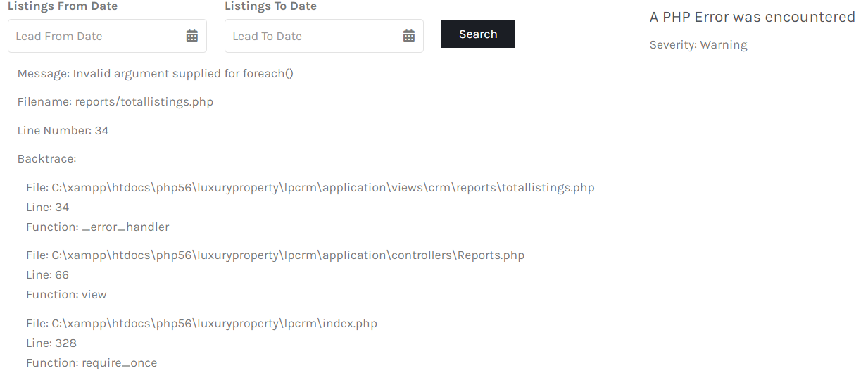
Task: Focus the Lead From Date input
Action: click(107, 36)
